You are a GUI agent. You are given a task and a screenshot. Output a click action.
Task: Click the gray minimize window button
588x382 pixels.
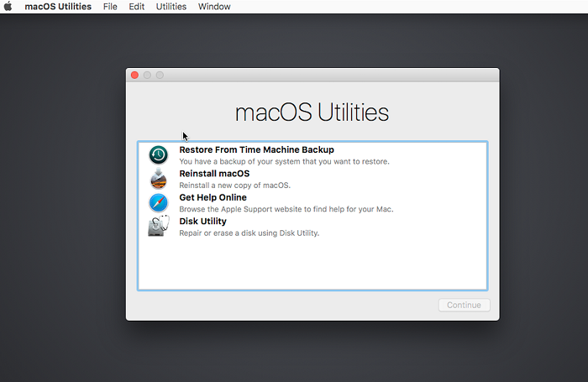coord(147,76)
